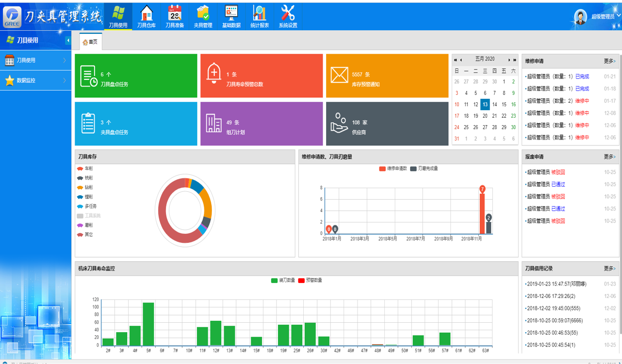
Task: Open the 基础数据 module icon
Action: [231, 16]
